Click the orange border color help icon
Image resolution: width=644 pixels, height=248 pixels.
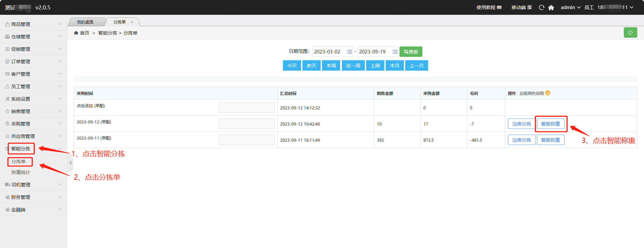coord(548,93)
